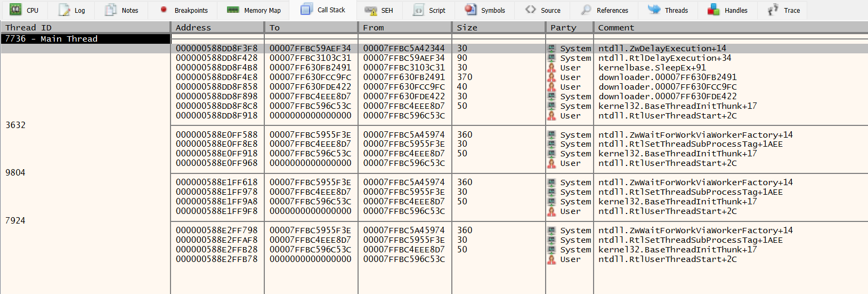Click the Notes tab icon
The image size is (868, 294).
[x=111, y=10]
